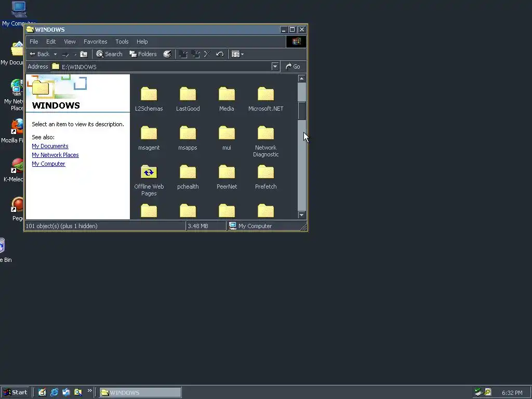The height and width of the screenshot is (399, 532).
Task: Select the msagent folder
Action: click(149, 138)
